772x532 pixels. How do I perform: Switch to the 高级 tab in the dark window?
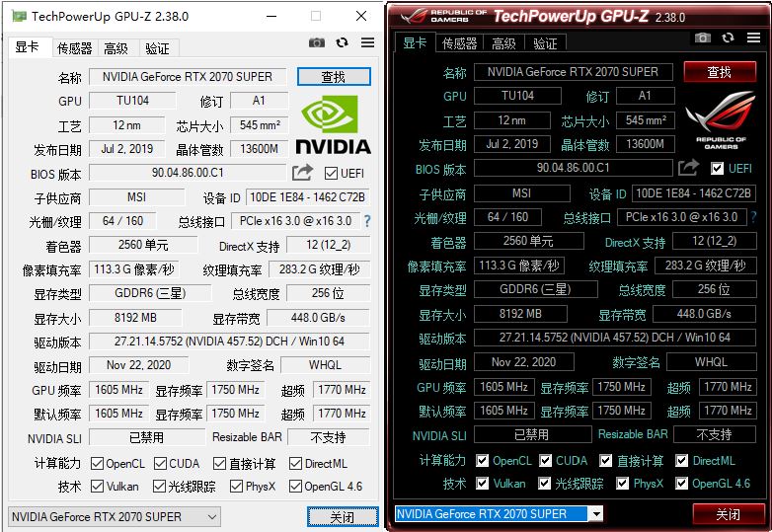[503, 43]
